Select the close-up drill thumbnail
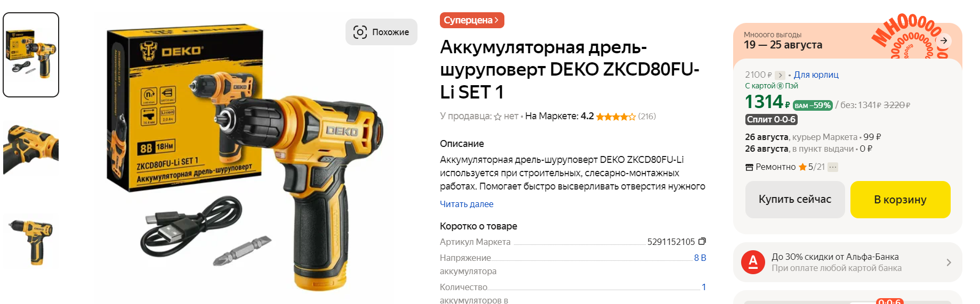The width and height of the screenshot is (980, 304). click(x=31, y=147)
